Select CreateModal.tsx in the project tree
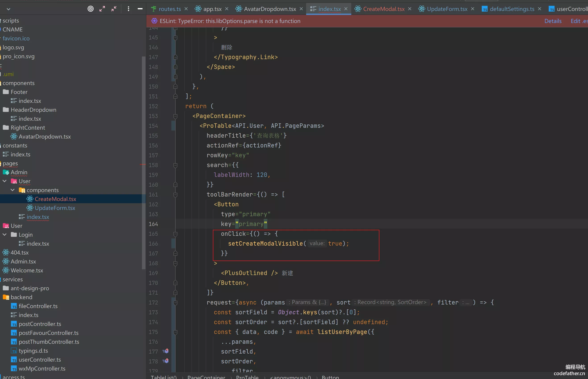 pos(55,199)
